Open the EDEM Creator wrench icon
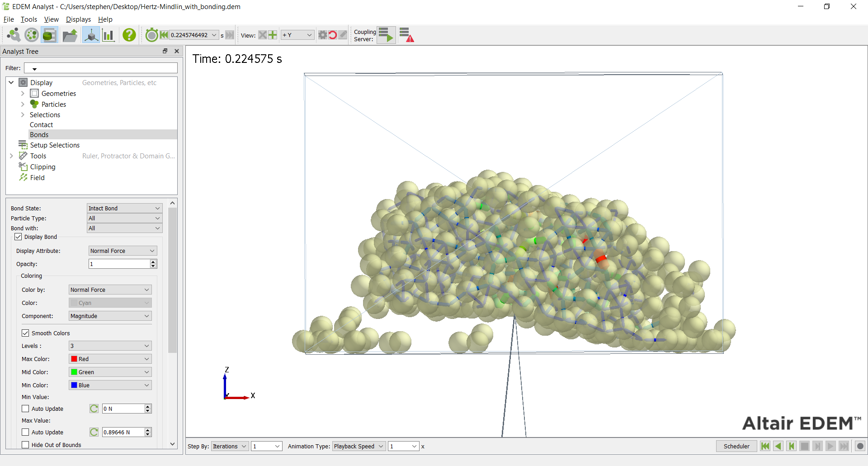Screen dimensions: 868x466 tap(14, 35)
